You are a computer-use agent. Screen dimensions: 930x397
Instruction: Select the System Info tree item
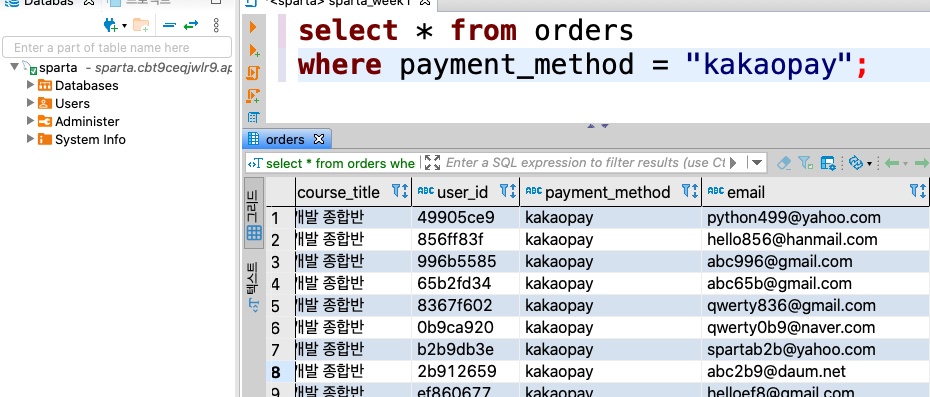pos(90,139)
